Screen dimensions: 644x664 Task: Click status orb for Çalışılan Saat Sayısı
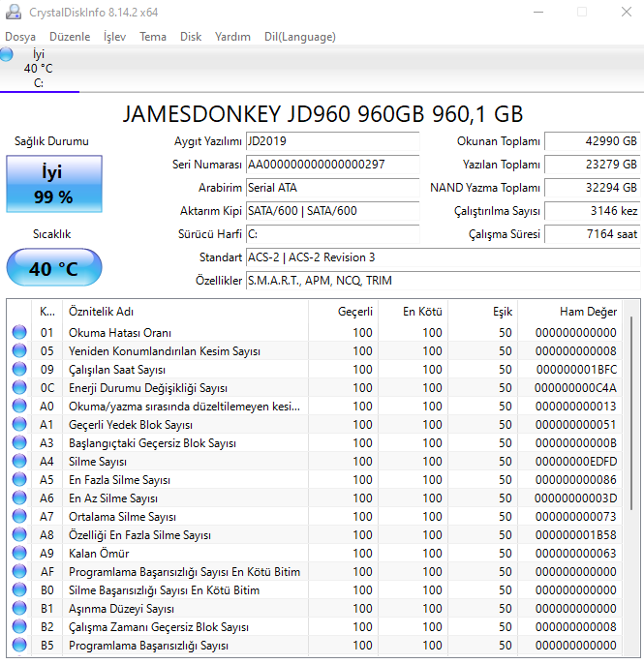tap(19, 370)
